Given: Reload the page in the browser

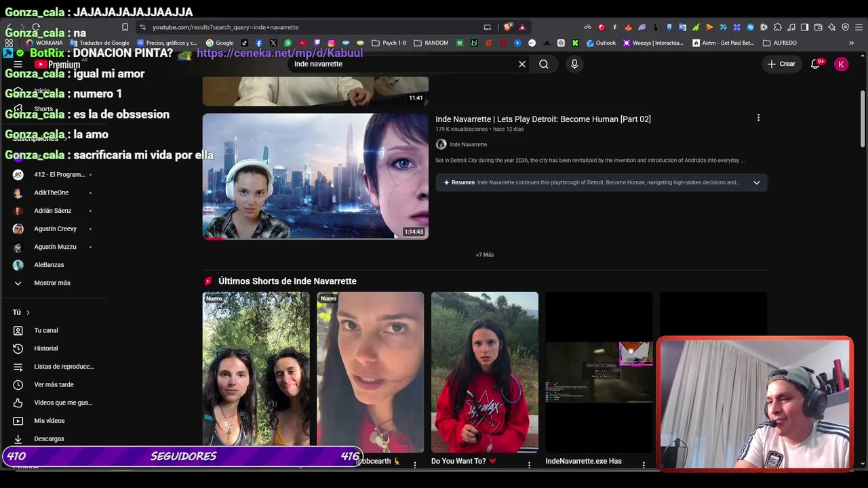Looking at the screenshot, I should point(36,27).
